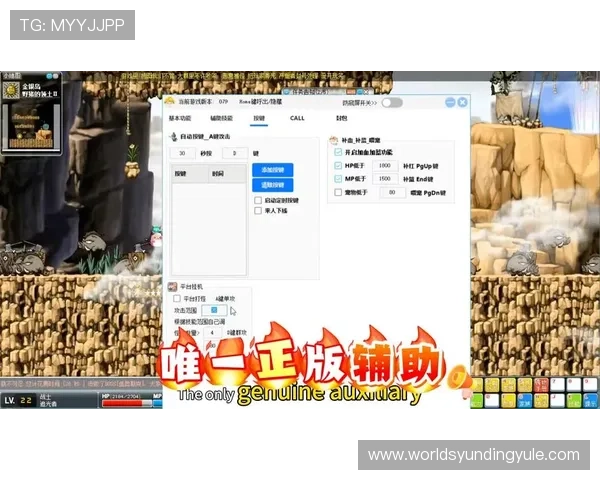
Task: Click the pet threshold field showing 80
Action: point(392,192)
